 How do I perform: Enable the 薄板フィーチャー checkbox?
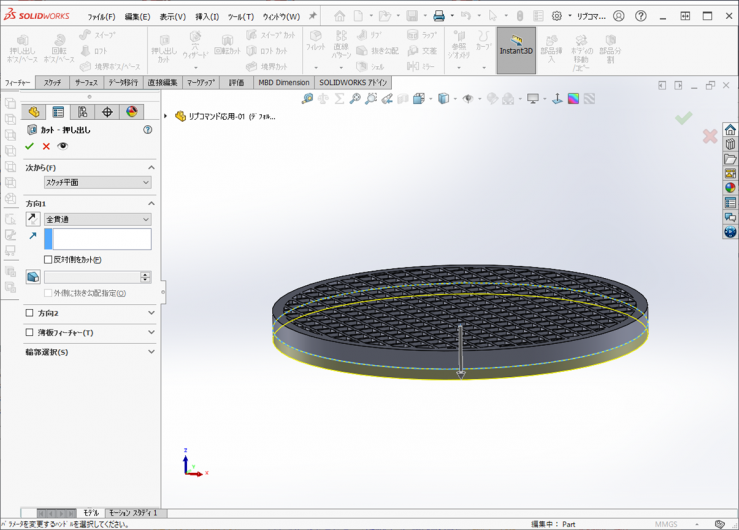pyautogui.click(x=30, y=333)
